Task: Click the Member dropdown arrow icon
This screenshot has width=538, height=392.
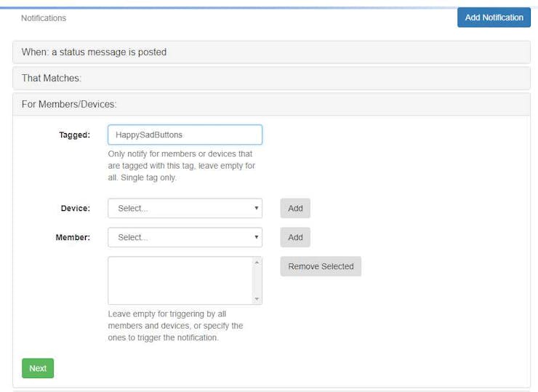Action: (257, 237)
